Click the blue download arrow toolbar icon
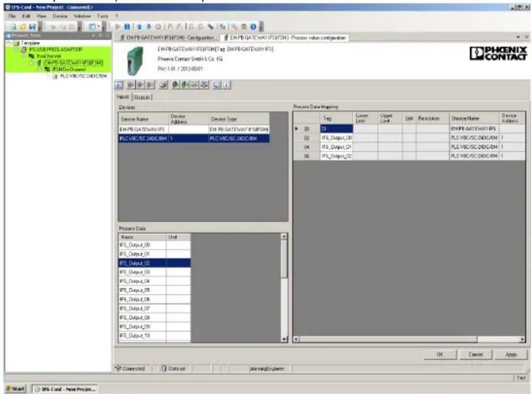Image resolution: width=532 pixels, height=394 pixels. pyautogui.click(x=148, y=26)
